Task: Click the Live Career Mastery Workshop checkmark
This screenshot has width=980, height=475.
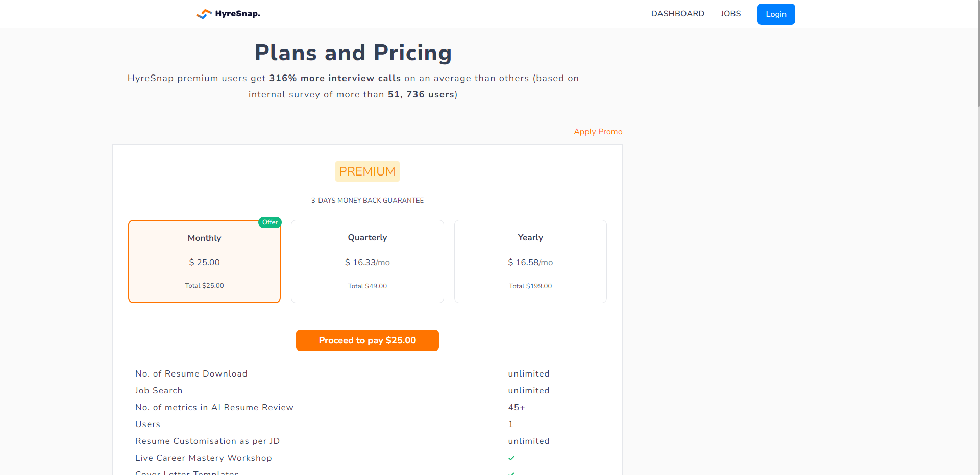Action: 511,458
